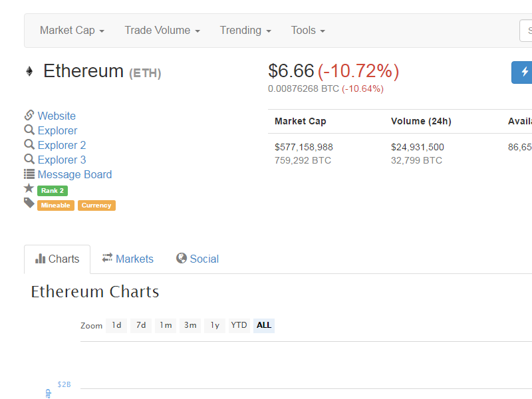Expand the Trade Volume dropdown
532x399 pixels.
point(162,31)
